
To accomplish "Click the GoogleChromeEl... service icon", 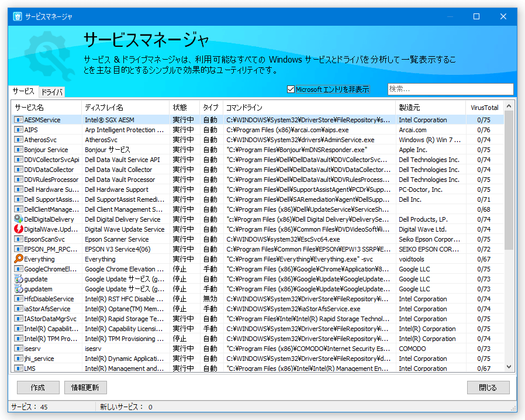I will coord(18,269).
